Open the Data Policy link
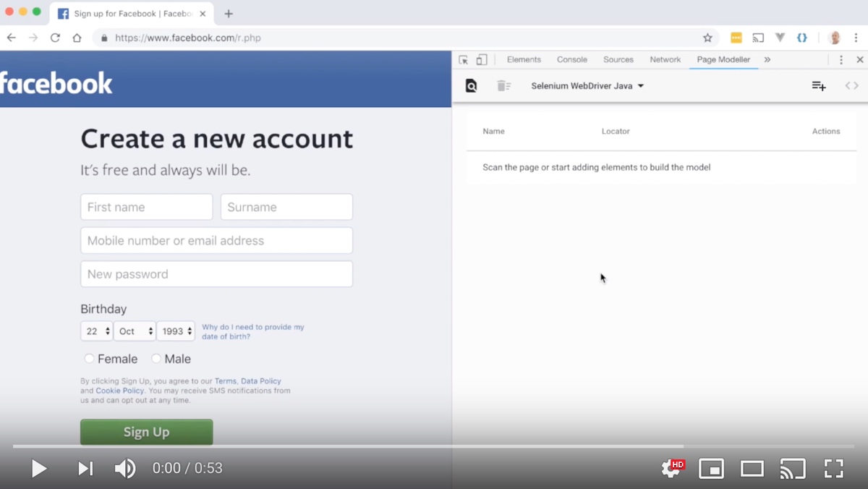Screen dimensions: 868x489 pos(261,381)
